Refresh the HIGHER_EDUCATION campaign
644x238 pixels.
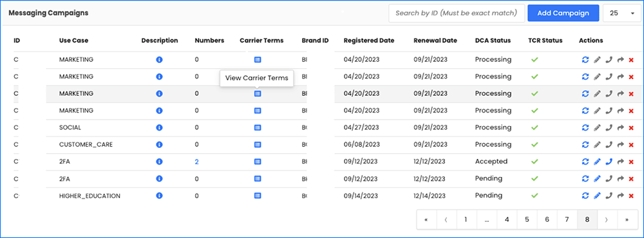[x=585, y=196]
